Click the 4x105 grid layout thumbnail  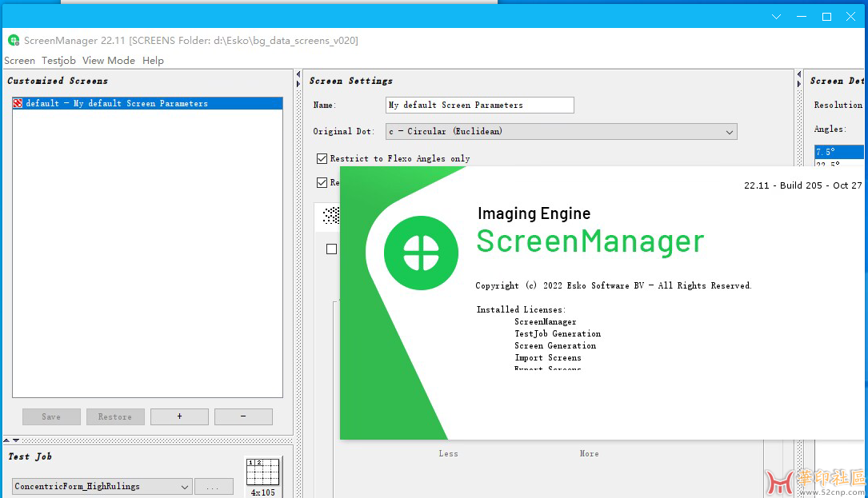pyautogui.click(x=263, y=472)
